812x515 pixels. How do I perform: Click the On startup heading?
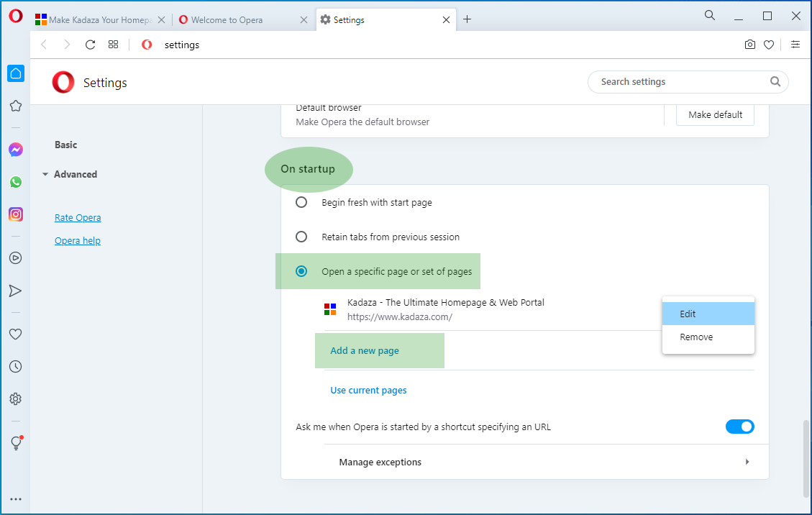click(308, 169)
